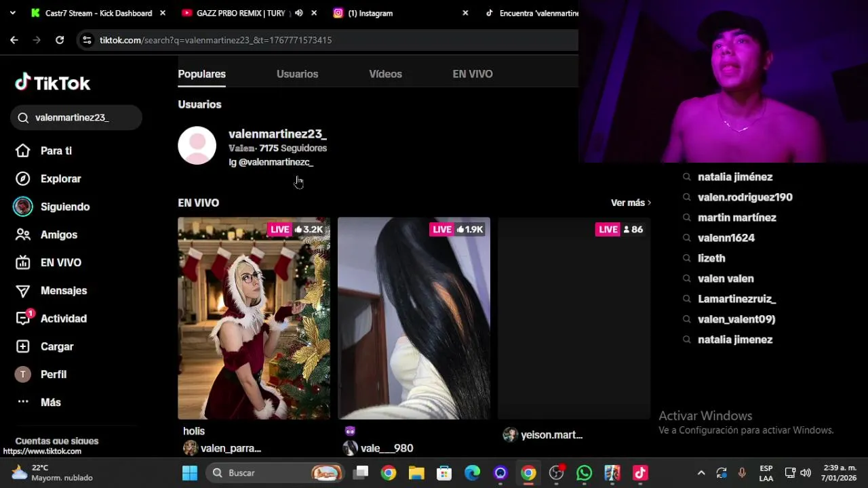Click the TikTok logo in the sidebar

52,83
